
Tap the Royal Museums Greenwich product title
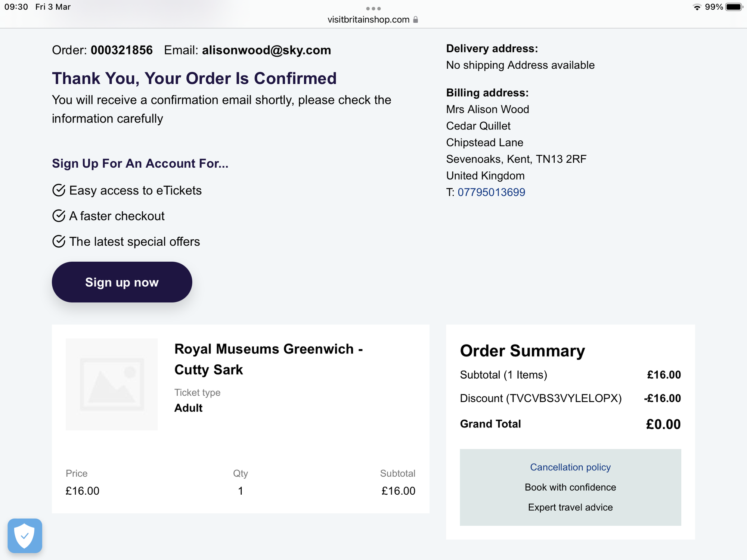pyautogui.click(x=268, y=359)
